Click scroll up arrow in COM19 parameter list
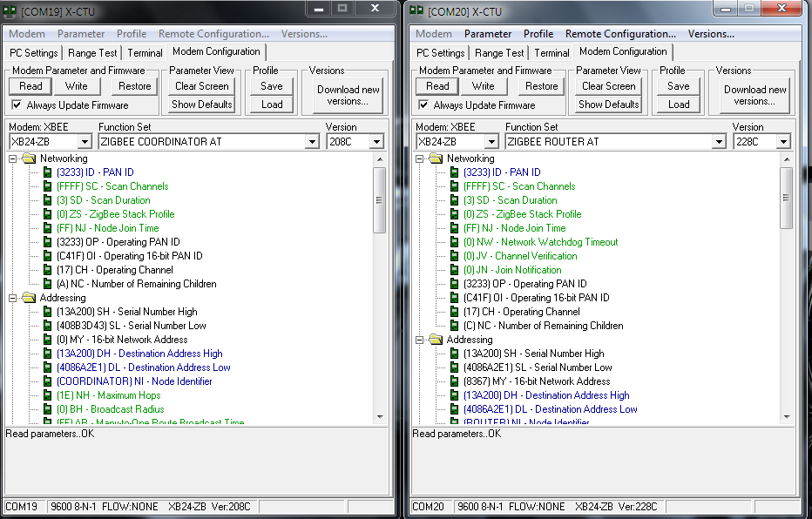 (380, 159)
